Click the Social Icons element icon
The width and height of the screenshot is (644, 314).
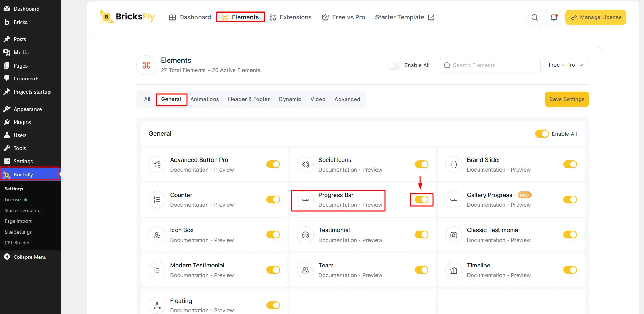pos(305,164)
